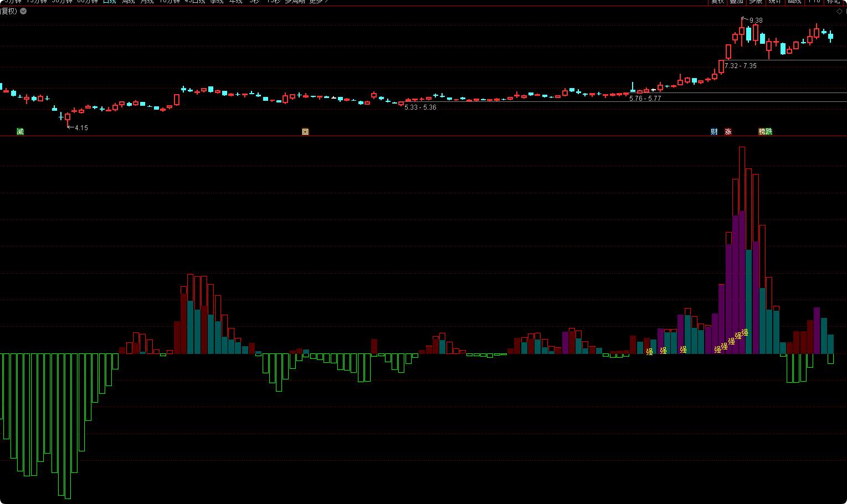Click the 7.32 - 7.35 gap label

click(741, 66)
